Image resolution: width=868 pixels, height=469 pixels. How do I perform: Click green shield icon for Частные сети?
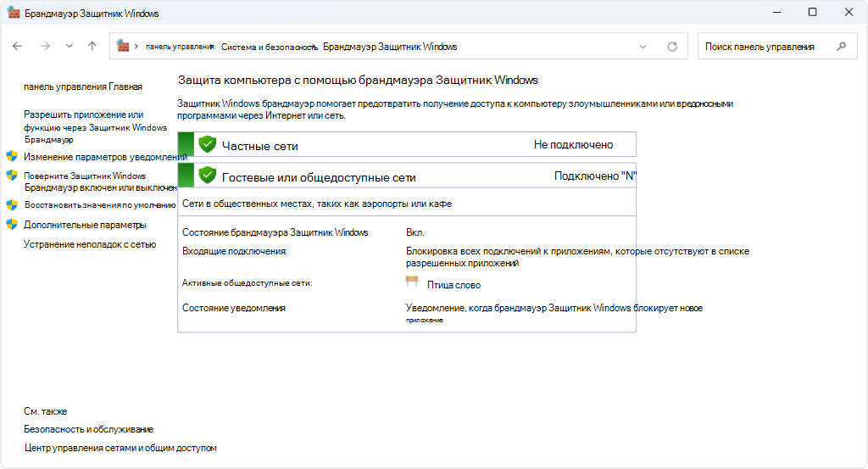[x=207, y=144]
